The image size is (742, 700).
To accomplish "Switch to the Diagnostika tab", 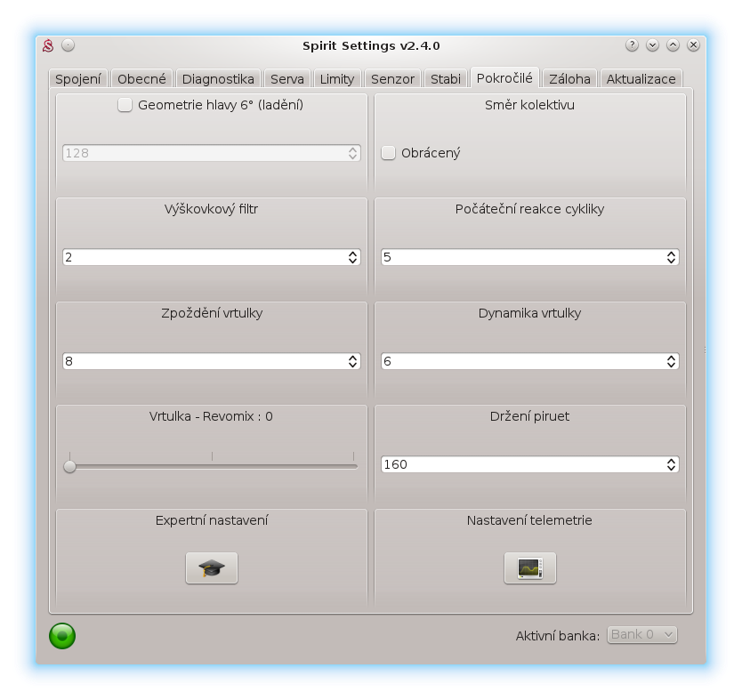I will (218, 79).
